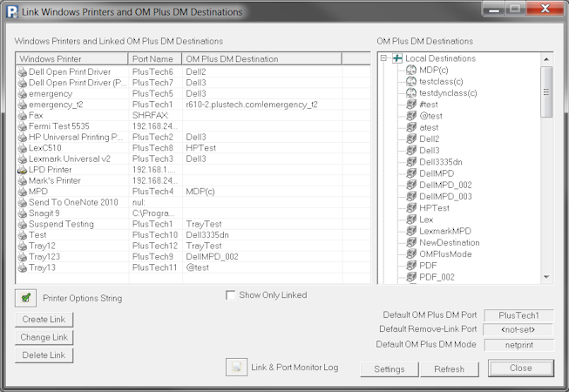569x392 pixels.
Task: Click destinations tree scrollbar down arrow
Action: (x=546, y=277)
